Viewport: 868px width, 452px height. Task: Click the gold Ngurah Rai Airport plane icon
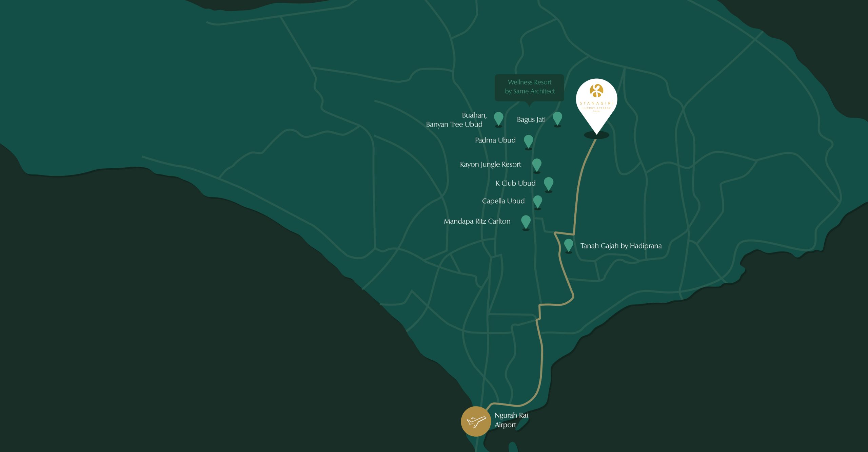click(476, 421)
